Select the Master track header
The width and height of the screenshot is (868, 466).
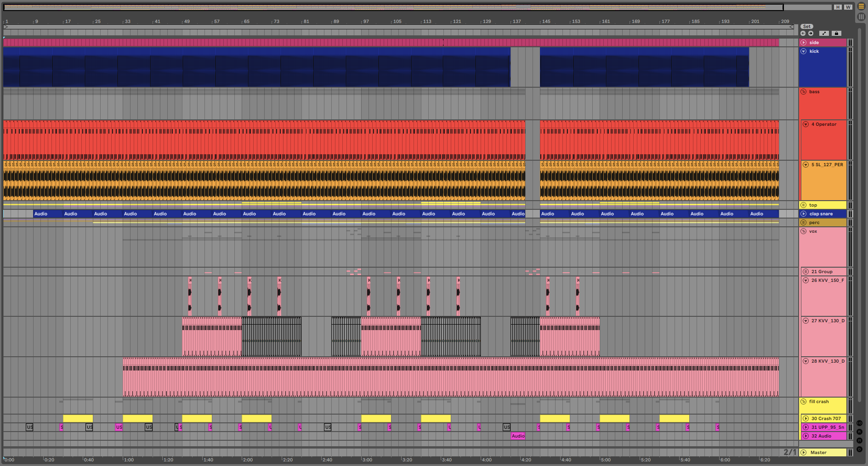point(823,453)
